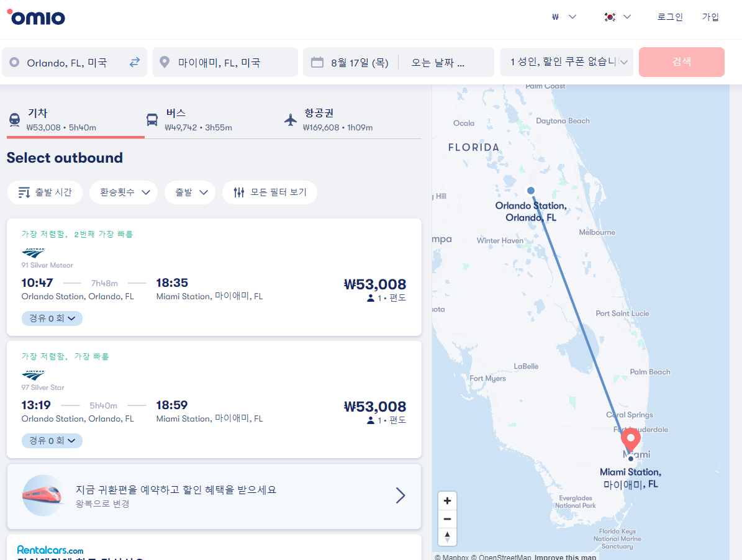The width and height of the screenshot is (742, 560).
Task: Click Improve this map link
Action: [x=566, y=557]
